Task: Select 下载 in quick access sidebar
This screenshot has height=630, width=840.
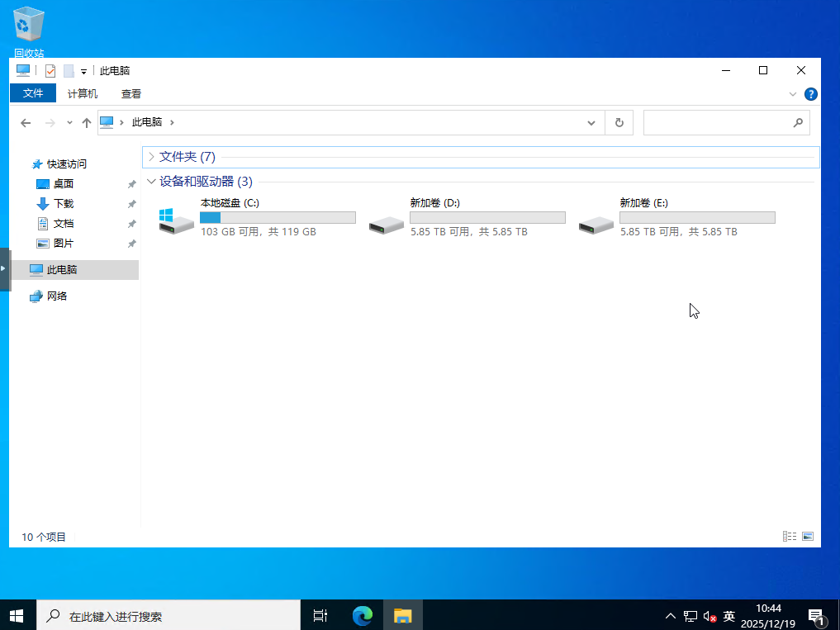Action: coord(64,204)
